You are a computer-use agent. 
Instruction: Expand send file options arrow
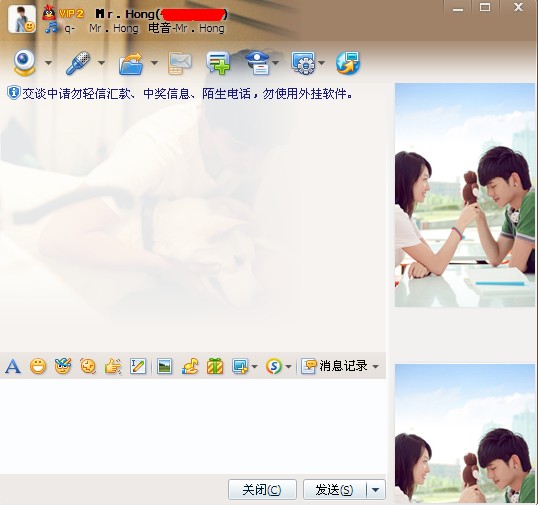[154, 63]
